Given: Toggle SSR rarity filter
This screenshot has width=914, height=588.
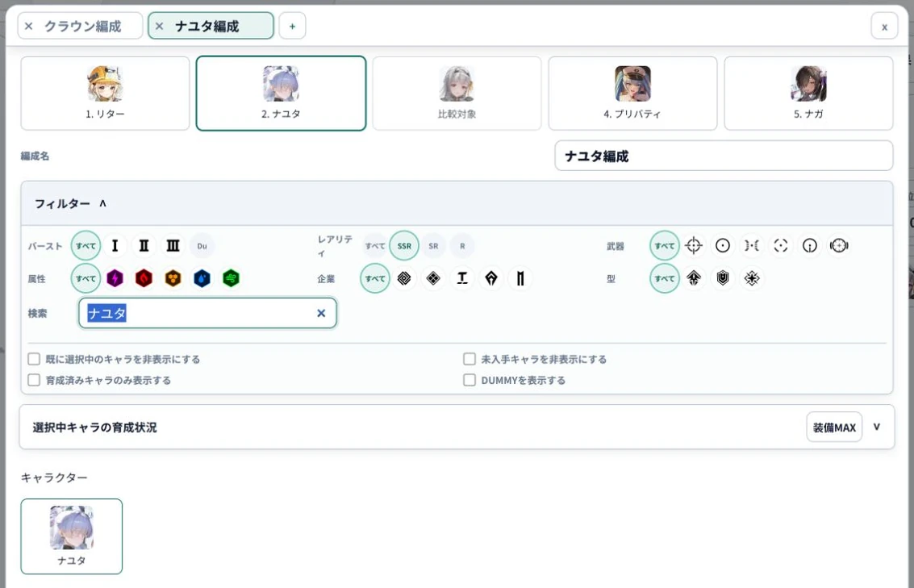Looking at the screenshot, I should tap(404, 246).
